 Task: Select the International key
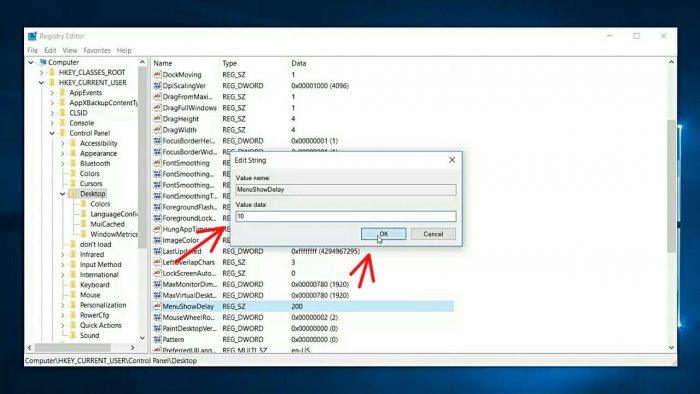click(99, 275)
